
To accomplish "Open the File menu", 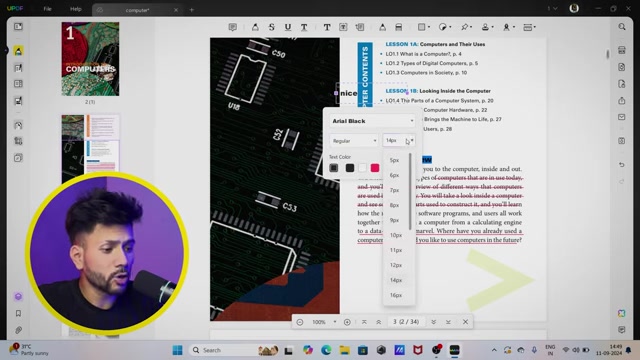I will (47, 9).
